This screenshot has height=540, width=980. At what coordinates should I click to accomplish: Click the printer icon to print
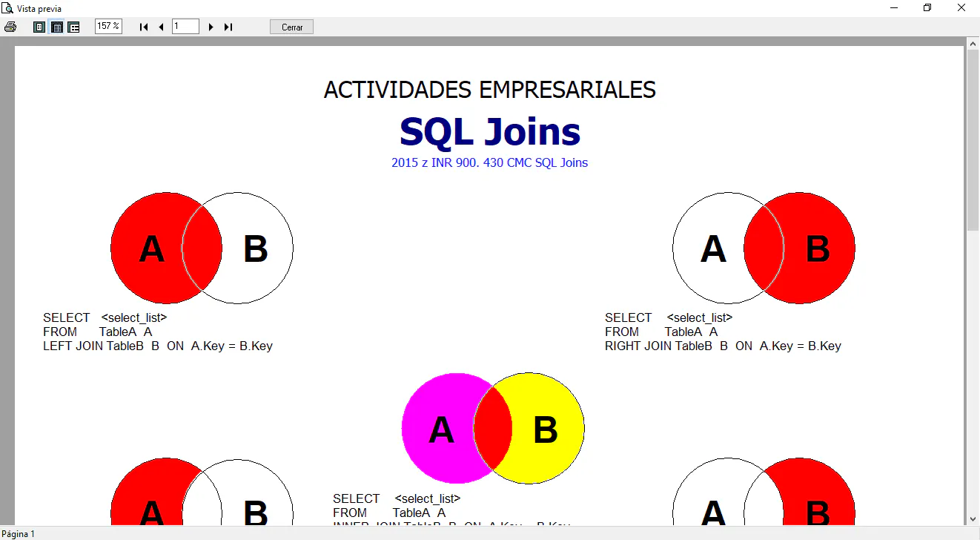[x=10, y=27]
